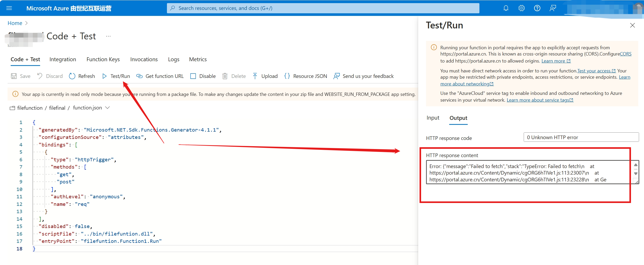Viewport: 644px width, 265px height.
Task: Switch to the Integration tab
Action: (x=63, y=59)
